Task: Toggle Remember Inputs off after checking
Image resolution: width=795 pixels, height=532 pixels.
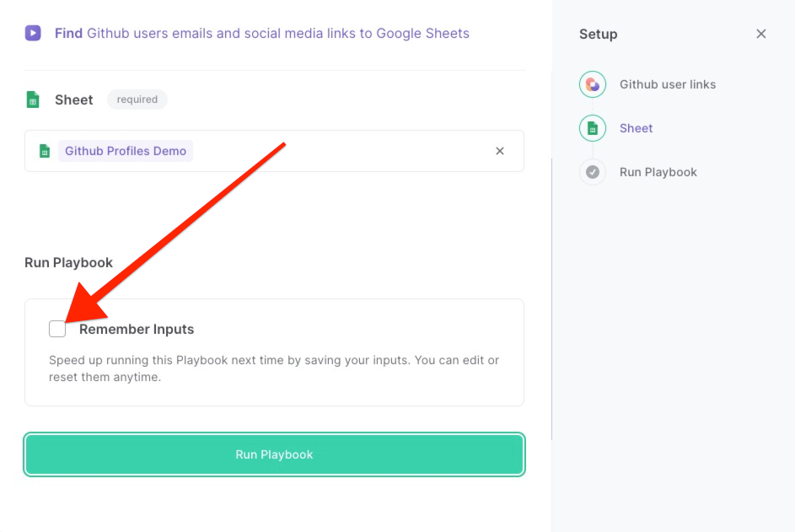Action: [57, 328]
